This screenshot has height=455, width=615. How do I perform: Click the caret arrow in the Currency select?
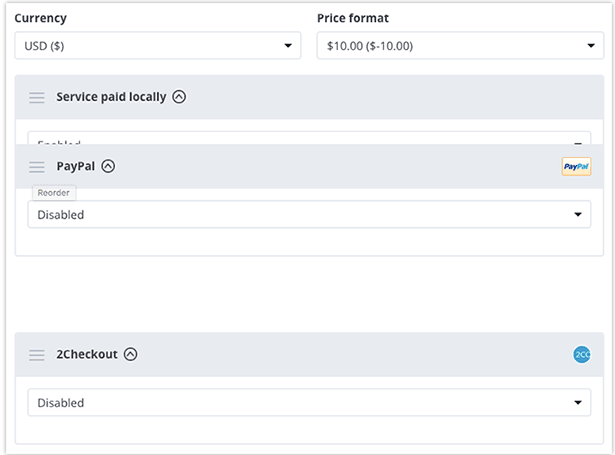pyautogui.click(x=288, y=46)
